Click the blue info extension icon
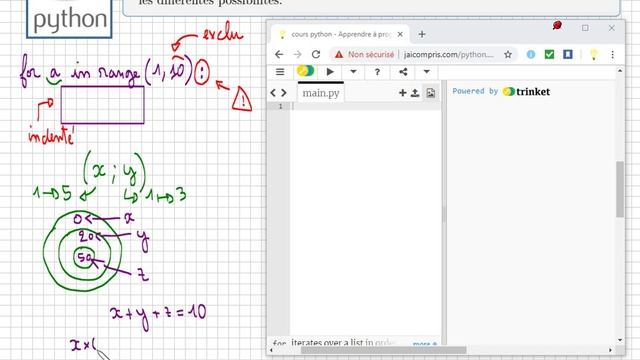Viewport: 640px width, 360px height. coord(531,54)
